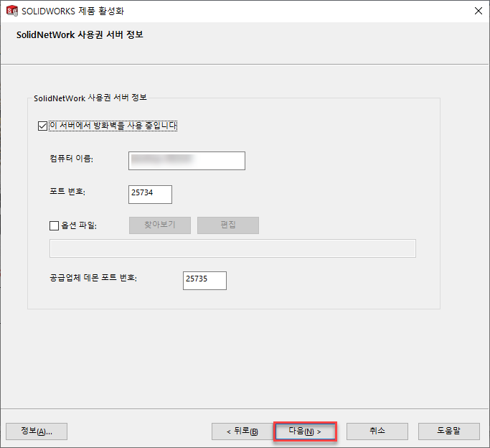The height and width of the screenshot is (448, 490).
Task: Open help via the 도움말 button
Action: click(449, 431)
